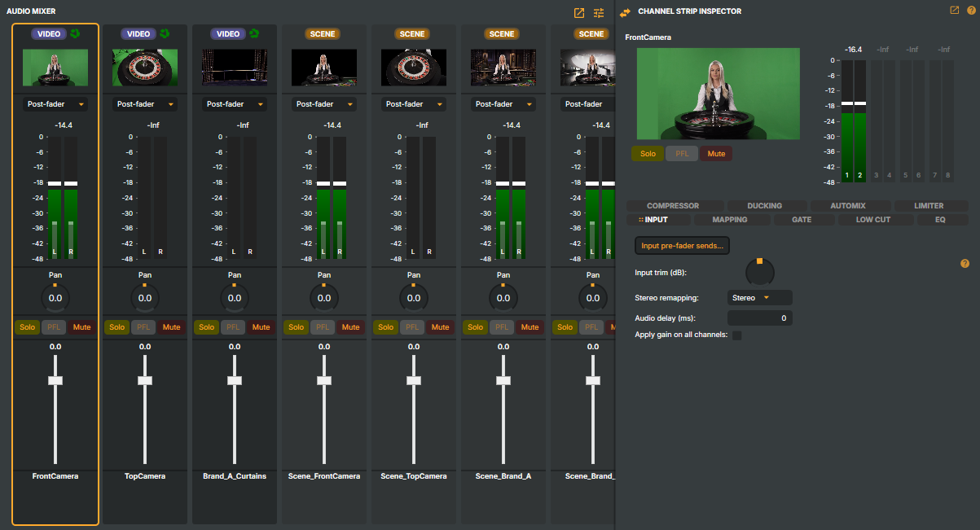The image size is (980, 530).
Task: Click the Scene_Brand_A thumbnail
Action: point(503,68)
